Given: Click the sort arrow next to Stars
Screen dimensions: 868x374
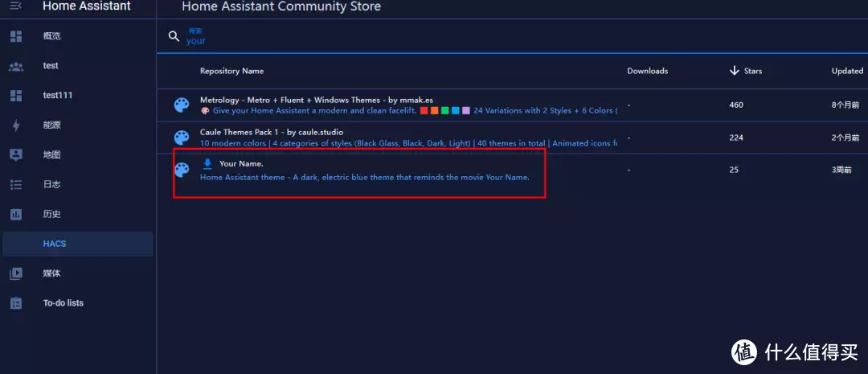Looking at the screenshot, I should coord(735,70).
